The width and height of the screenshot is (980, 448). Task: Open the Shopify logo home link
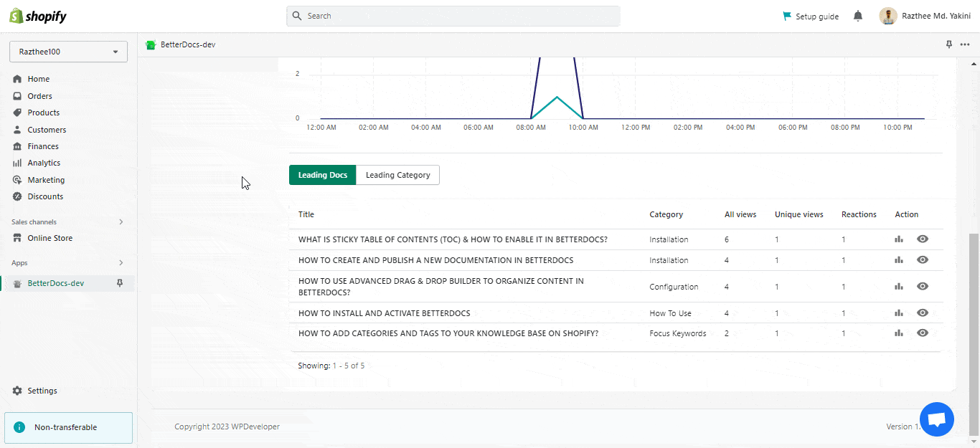[x=37, y=16]
